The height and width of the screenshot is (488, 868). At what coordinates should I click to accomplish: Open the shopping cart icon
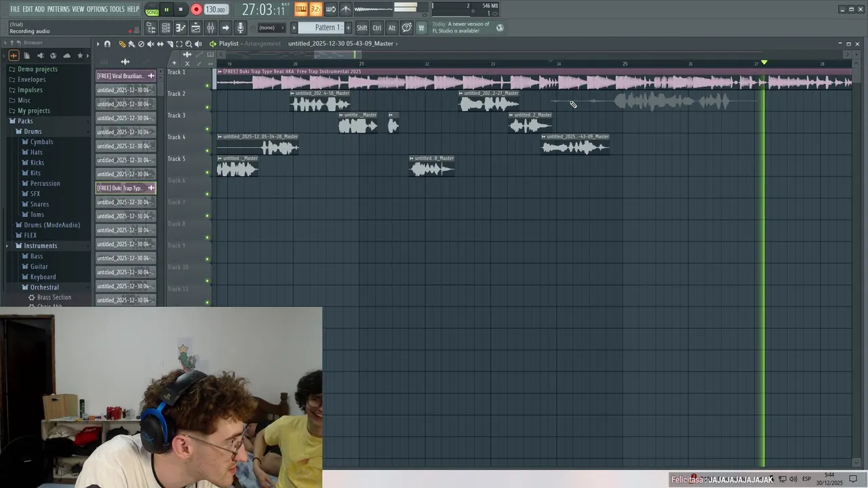[421, 28]
